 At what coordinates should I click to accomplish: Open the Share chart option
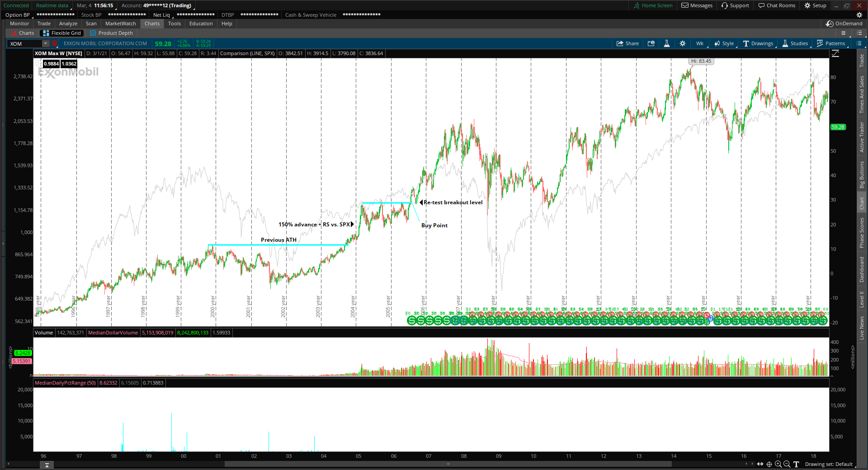(627, 43)
